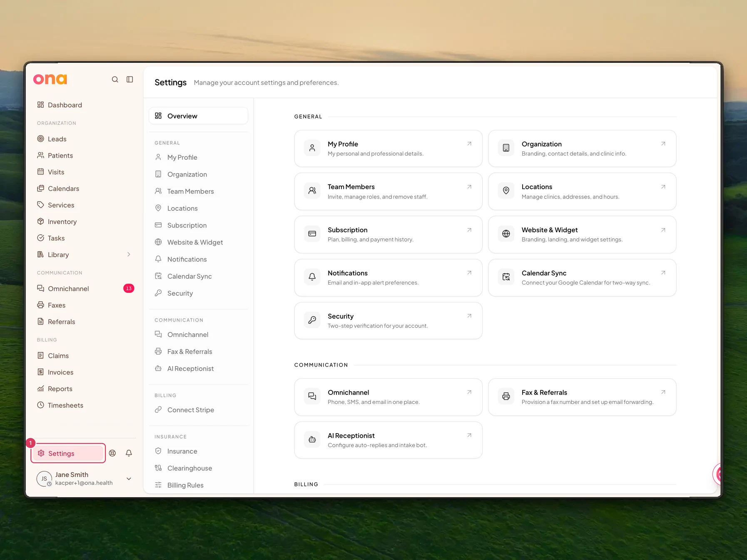Click the chat icon in Omnichannel card
Image resolution: width=747 pixels, height=560 pixels.
[x=312, y=396]
